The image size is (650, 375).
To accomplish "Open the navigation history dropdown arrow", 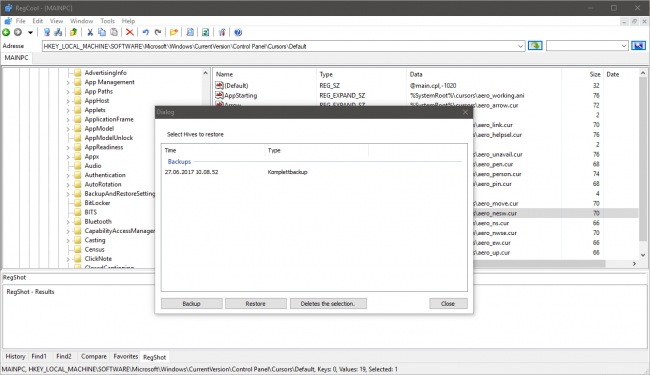I will click(x=30, y=32).
